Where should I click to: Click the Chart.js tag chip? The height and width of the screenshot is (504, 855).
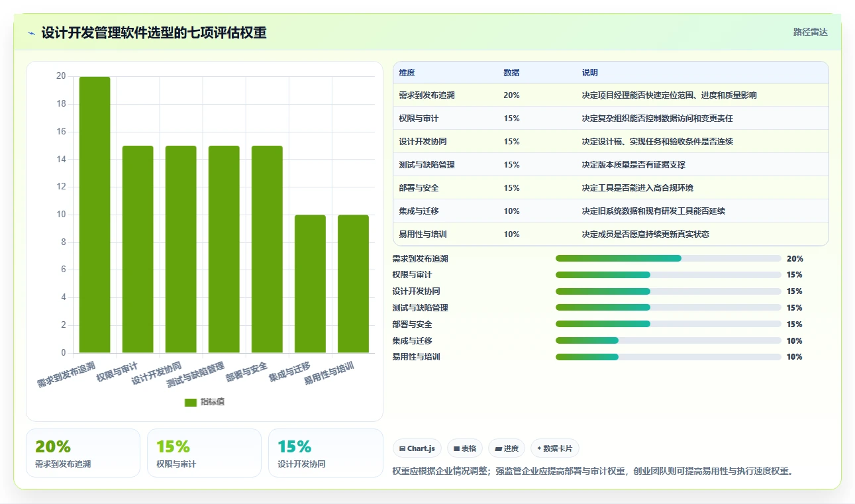click(x=417, y=448)
